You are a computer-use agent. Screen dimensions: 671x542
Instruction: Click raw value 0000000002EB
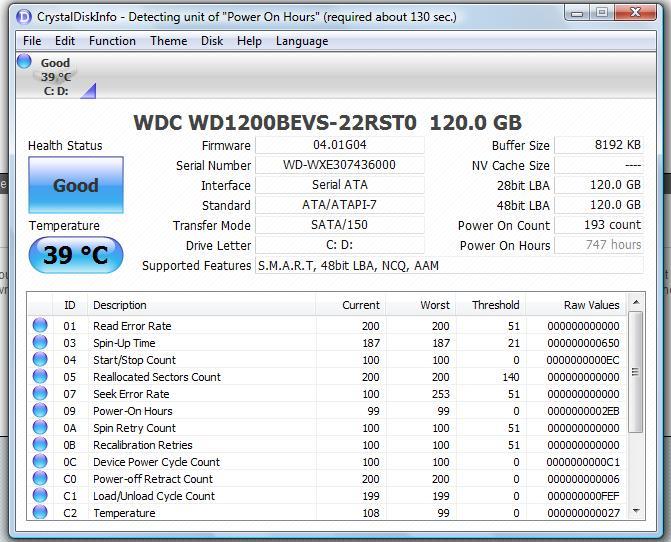pos(583,411)
